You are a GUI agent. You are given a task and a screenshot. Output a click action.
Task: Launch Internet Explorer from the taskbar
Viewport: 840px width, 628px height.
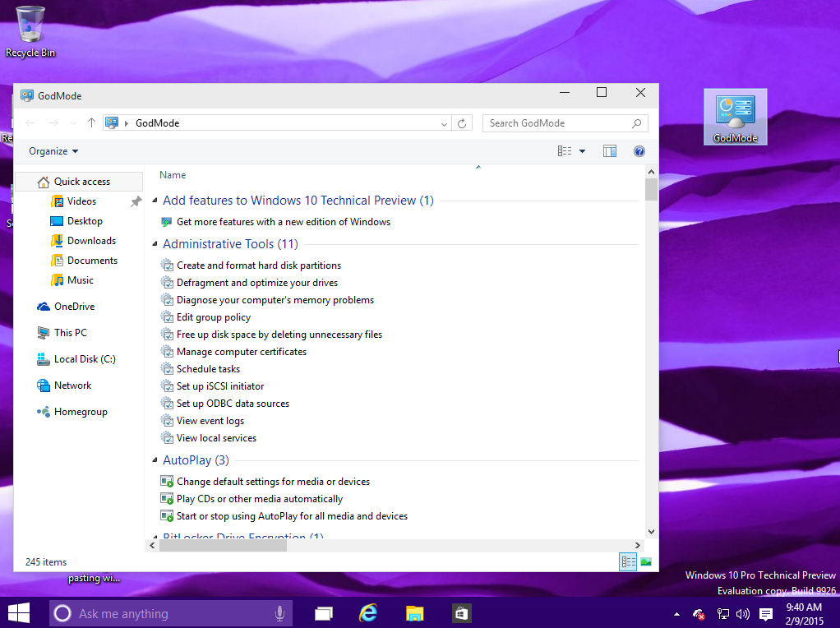pyautogui.click(x=367, y=612)
